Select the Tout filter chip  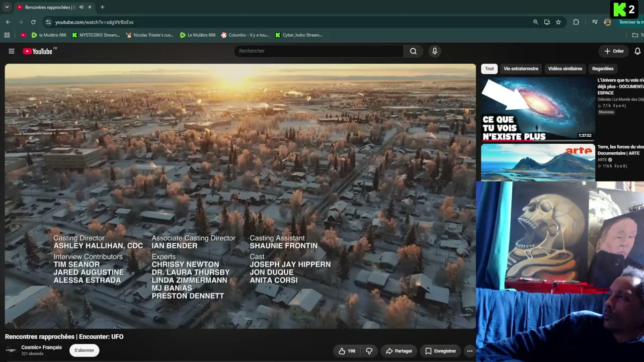click(490, 68)
